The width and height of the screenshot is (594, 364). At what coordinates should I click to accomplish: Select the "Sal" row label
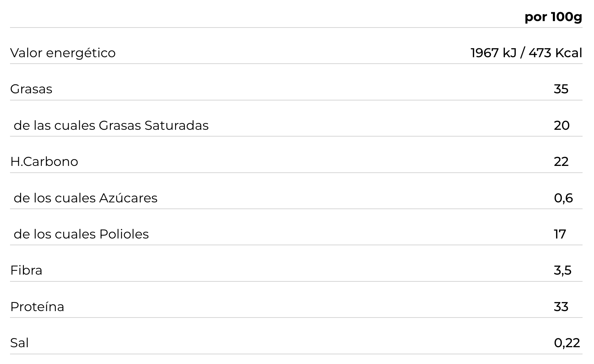click(x=19, y=343)
